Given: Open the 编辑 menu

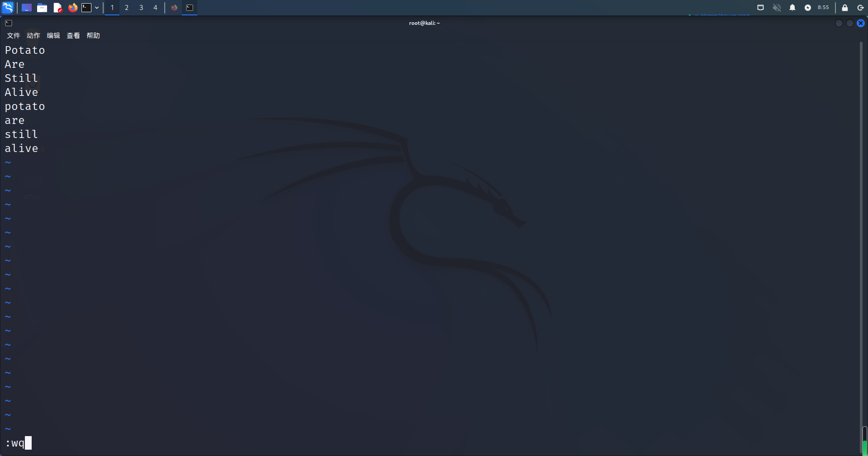Looking at the screenshot, I should 53,36.
